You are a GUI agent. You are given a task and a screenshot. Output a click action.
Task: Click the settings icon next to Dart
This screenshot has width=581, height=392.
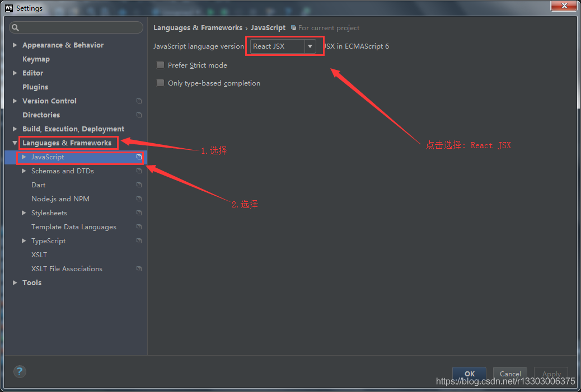click(138, 185)
